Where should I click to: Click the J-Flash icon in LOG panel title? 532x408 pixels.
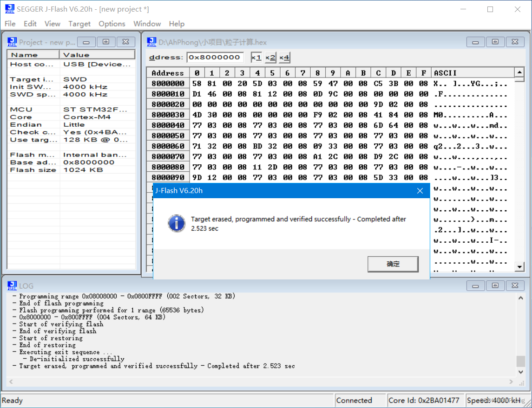coord(12,285)
